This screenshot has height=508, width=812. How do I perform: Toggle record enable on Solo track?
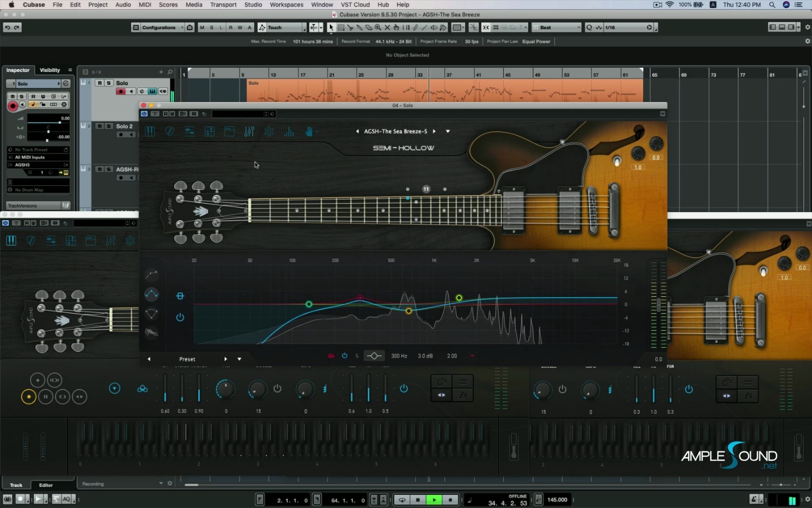[x=121, y=91]
